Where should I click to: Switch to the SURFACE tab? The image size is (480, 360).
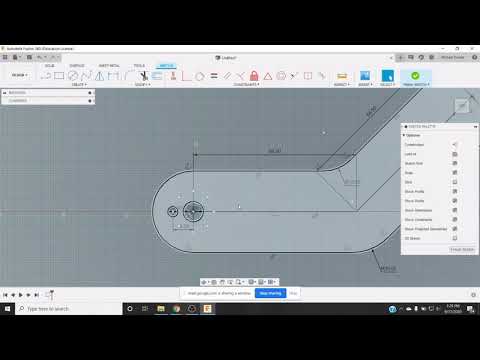coord(77,66)
